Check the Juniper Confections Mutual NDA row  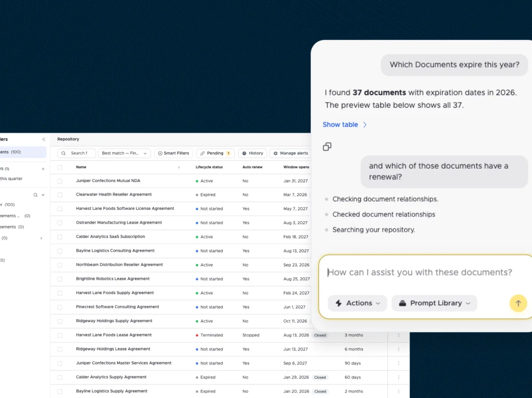pyautogui.click(x=60, y=181)
